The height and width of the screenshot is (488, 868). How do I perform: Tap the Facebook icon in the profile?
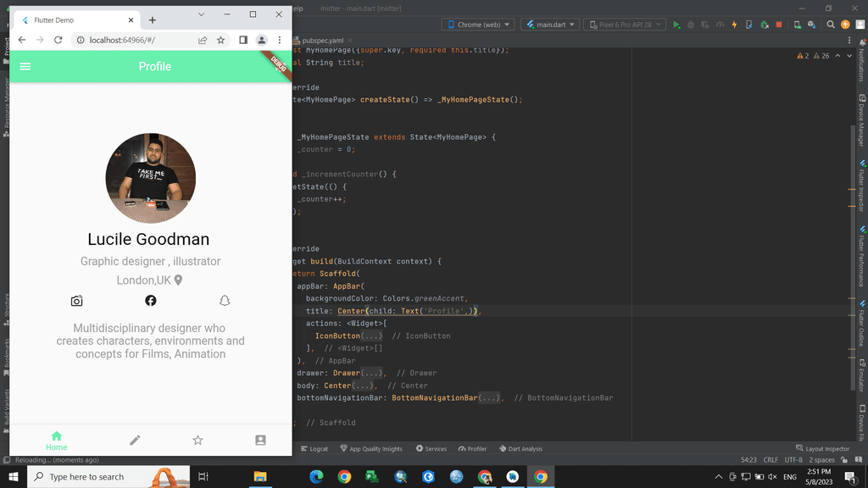click(x=151, y=301)
